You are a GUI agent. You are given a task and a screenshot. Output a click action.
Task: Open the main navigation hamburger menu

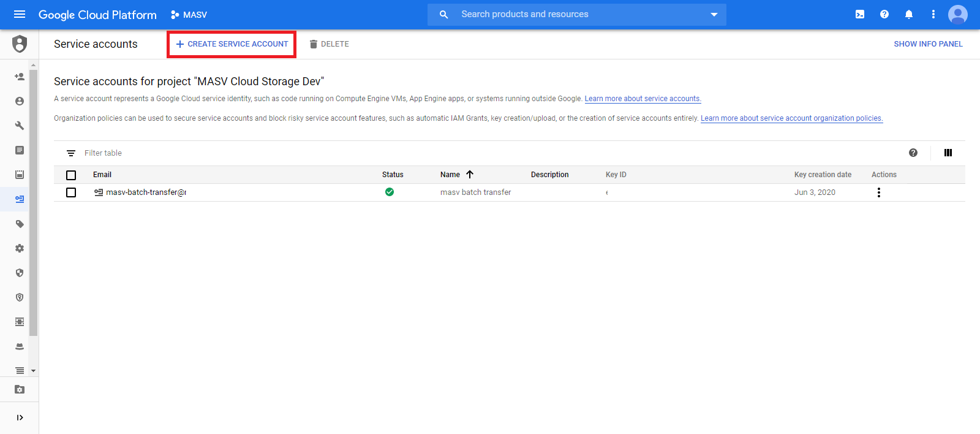coord(20,14)
